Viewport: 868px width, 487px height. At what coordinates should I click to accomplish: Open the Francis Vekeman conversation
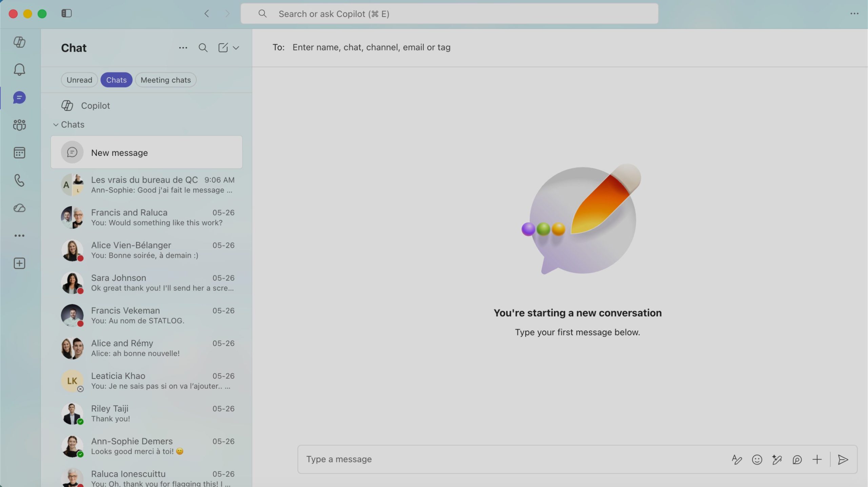pyautogui.click(x=146, y=316)
